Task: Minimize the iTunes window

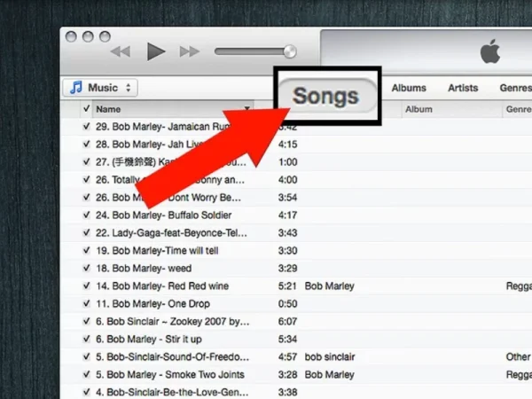Action: (x=88, y=36)
